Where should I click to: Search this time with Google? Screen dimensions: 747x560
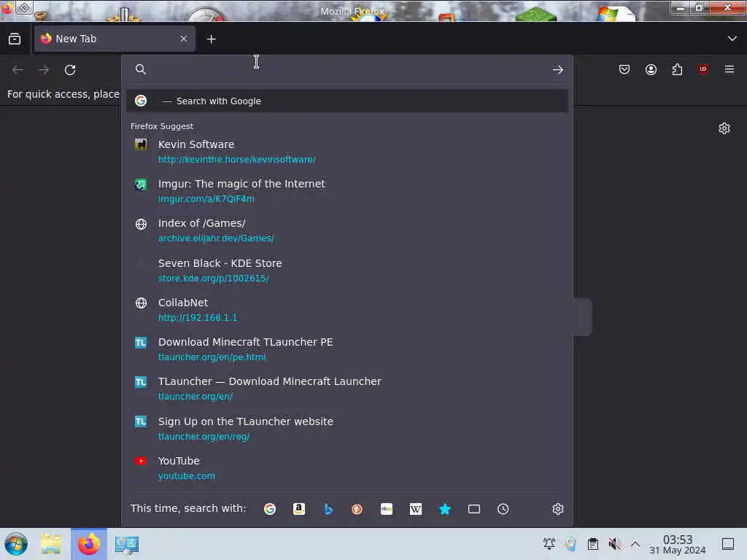270,508
